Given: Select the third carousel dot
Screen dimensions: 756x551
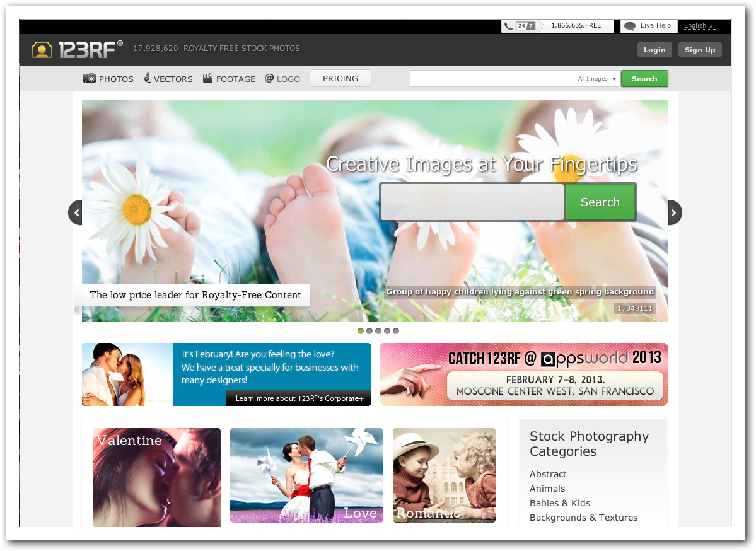Looking at the screenshot, I should pos(378,331).
